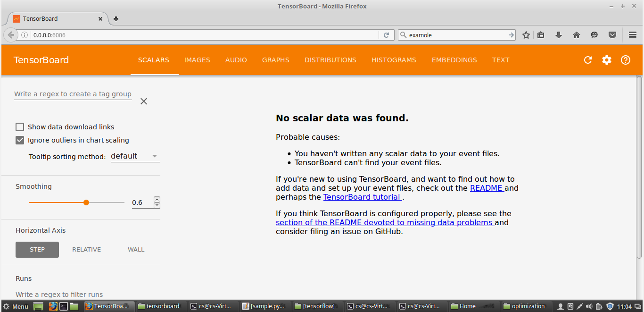Viewport: 644px width, 312px height.
Task: Switch to the EMBEDDINGS tab
Action: tap(454, 60)
